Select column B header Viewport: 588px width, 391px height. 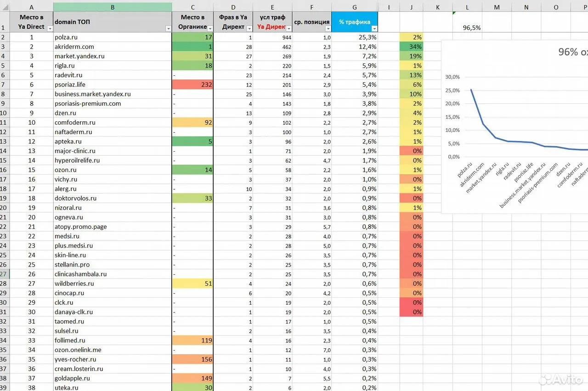(x=113, y=7)
